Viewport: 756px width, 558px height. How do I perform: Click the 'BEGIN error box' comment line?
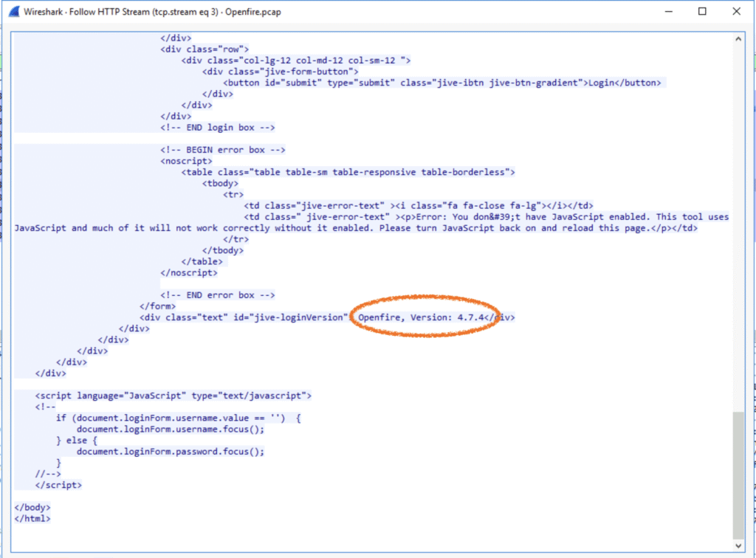pyautogui.click(x=222, y=150)
